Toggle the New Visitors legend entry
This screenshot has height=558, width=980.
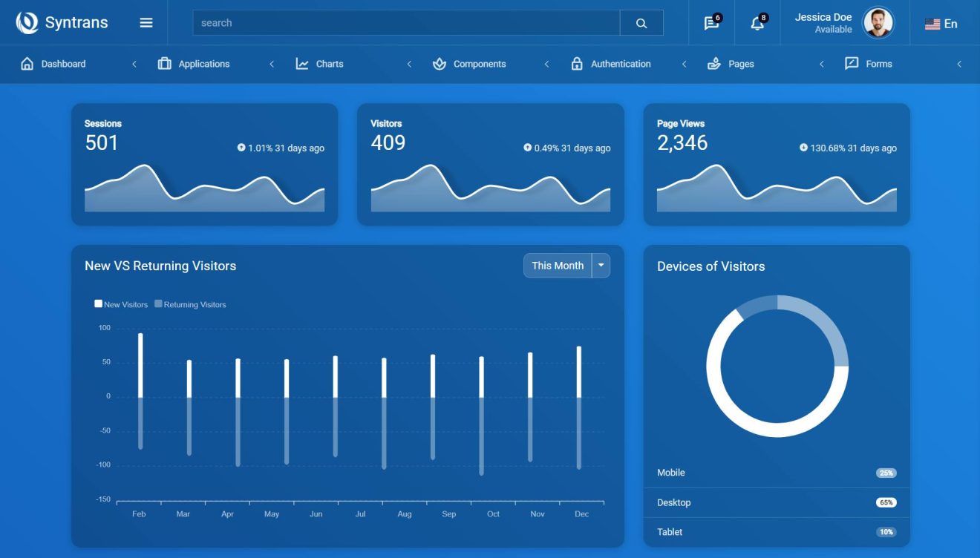click(x=122, y=304)
